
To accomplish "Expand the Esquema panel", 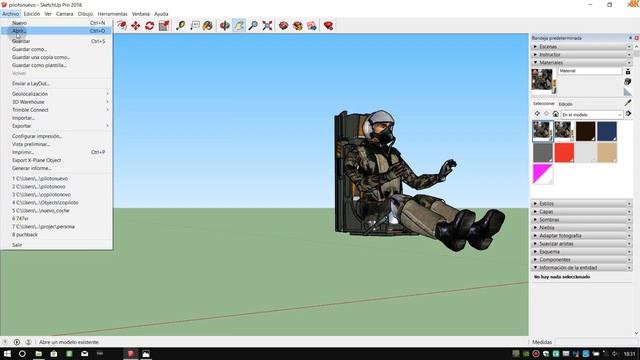I will (582, 251).
